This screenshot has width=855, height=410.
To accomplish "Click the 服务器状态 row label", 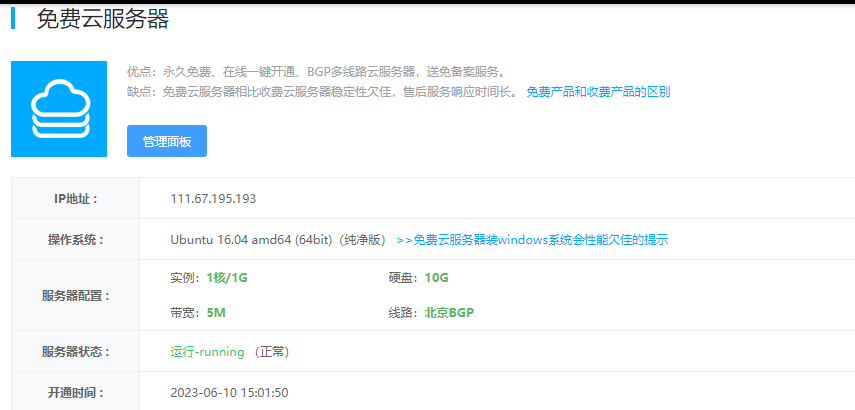I will coord(76,352).
